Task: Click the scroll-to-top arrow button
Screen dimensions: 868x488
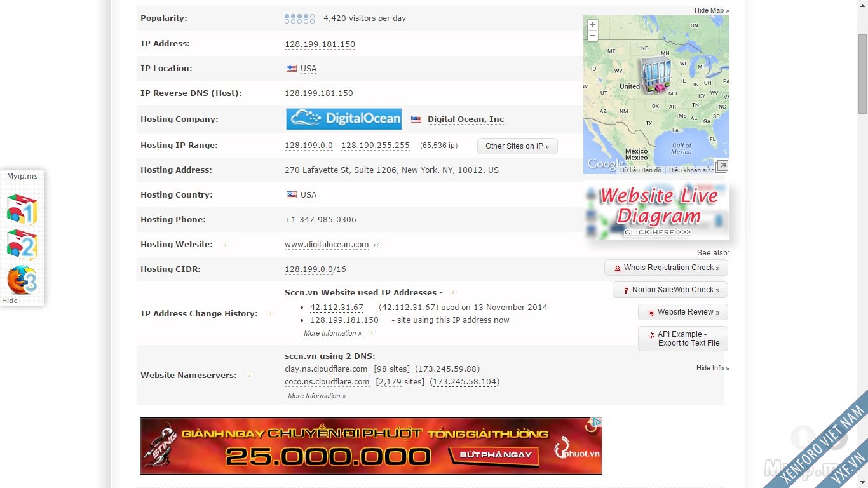Action: (x=803, y=438)
